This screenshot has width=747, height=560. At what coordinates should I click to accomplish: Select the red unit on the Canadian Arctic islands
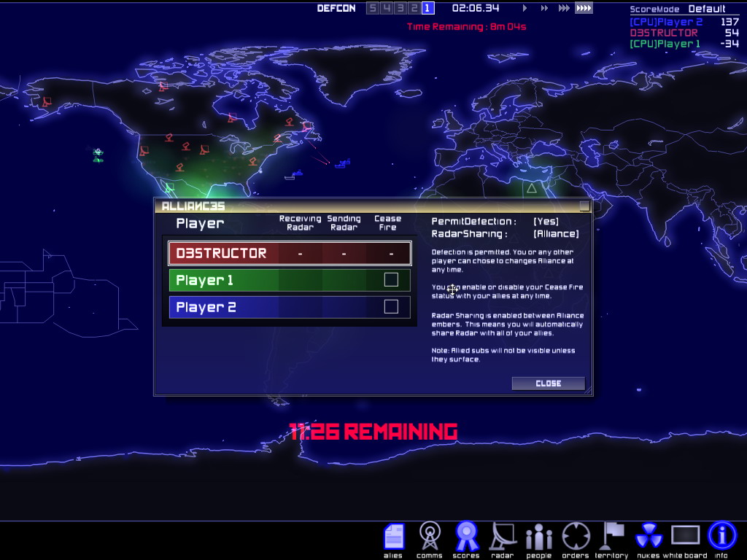163,86
